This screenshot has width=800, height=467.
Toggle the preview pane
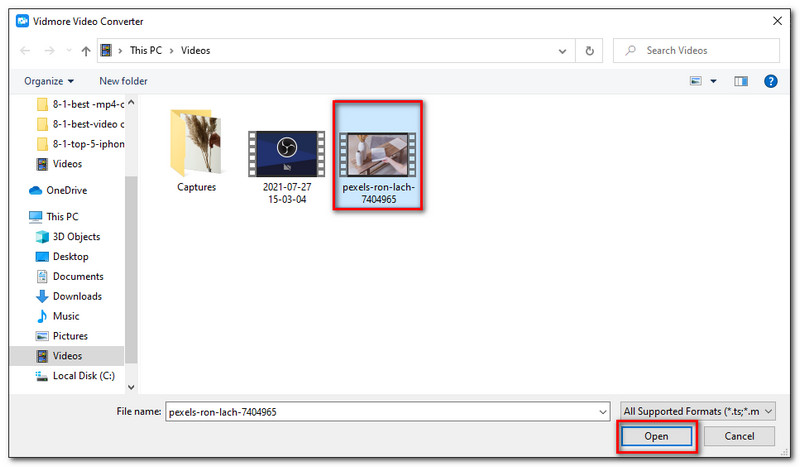(x=741, y=81)
